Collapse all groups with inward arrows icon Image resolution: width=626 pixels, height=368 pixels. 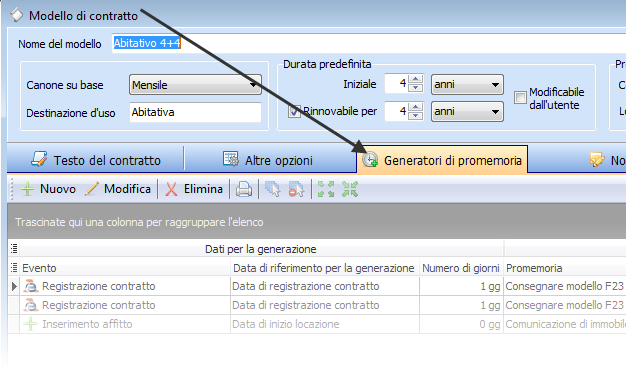tap(350, 189)
